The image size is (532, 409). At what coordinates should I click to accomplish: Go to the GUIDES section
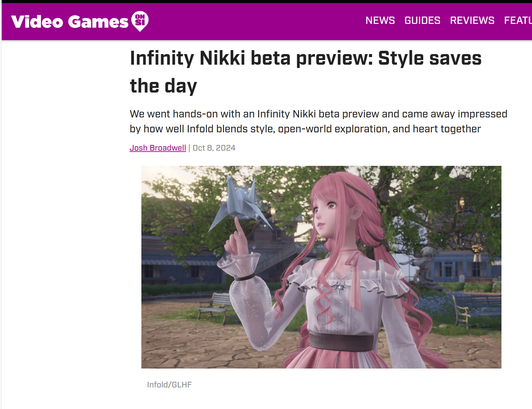(422, 21)
